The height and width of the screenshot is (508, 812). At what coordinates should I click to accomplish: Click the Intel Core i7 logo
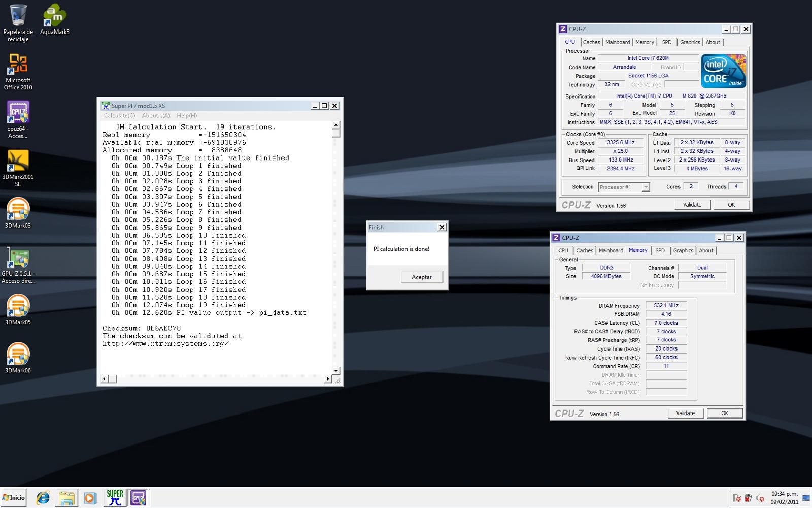click(x=724, y=71)
